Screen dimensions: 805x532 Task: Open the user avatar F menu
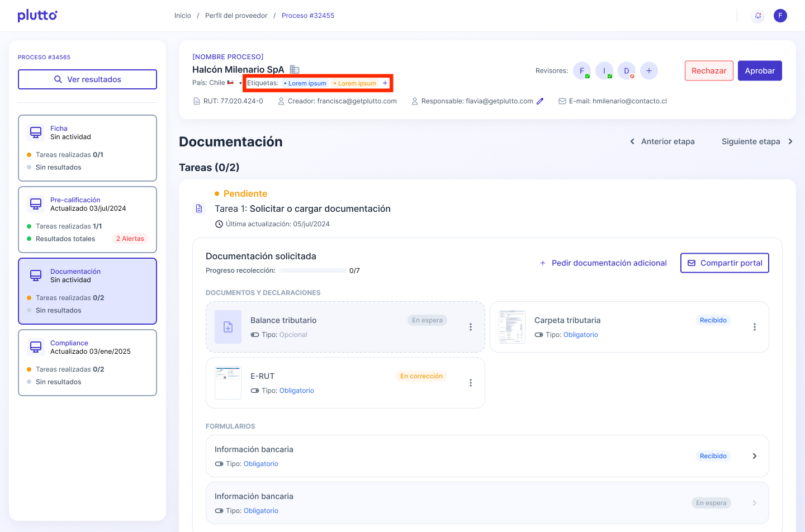coord(780,16)
